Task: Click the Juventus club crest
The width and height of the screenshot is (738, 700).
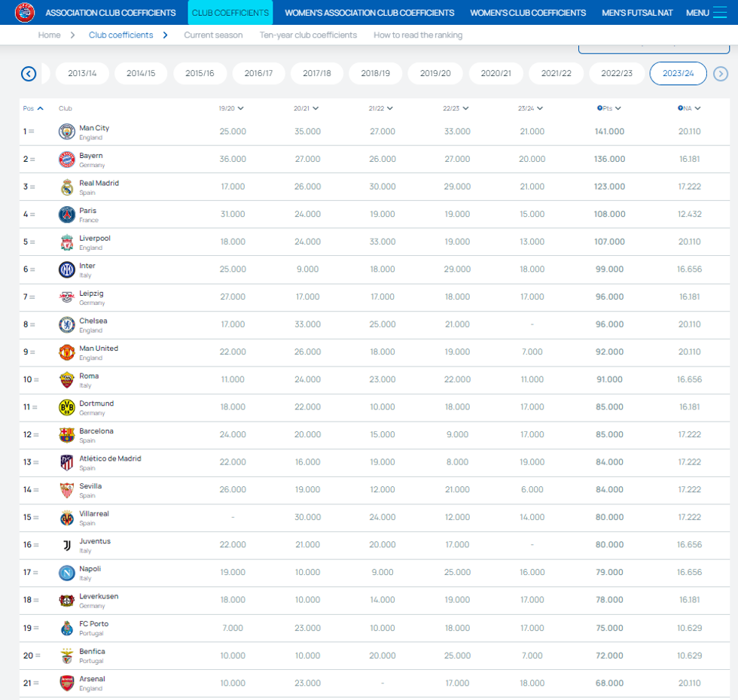Action: pos(67,545)
